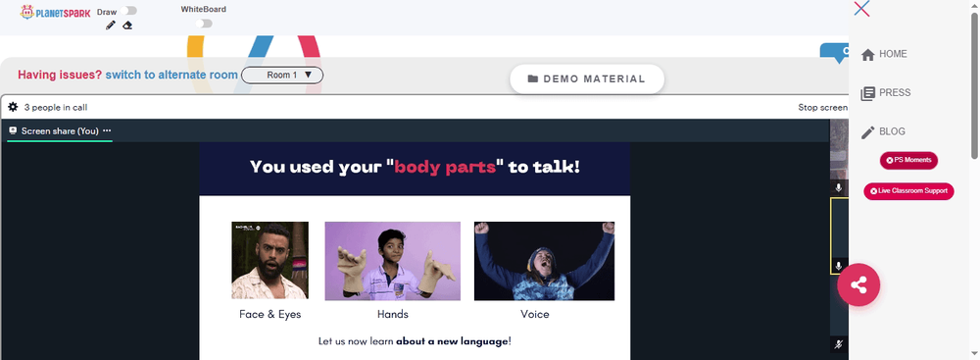This screenshot has width=980, height=360.
Task: Select the eraser tool
Action: click(x=127, y=26)
